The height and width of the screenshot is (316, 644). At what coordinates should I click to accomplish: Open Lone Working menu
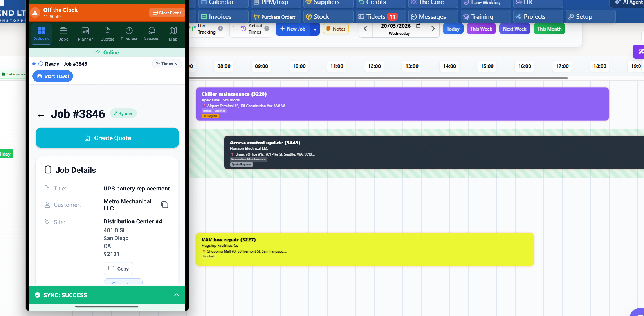coord(485,3)
